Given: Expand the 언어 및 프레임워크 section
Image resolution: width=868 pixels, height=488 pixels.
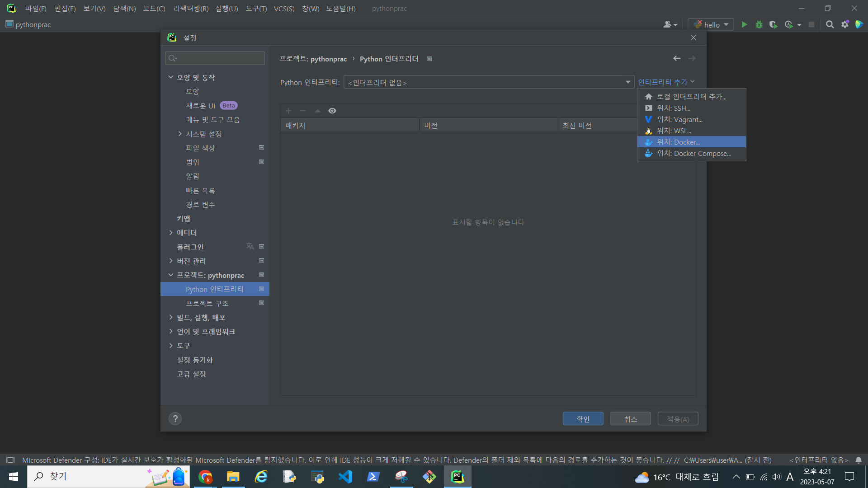Looking at the screenshot, I should pyautogui.click(x=171, y=331).
